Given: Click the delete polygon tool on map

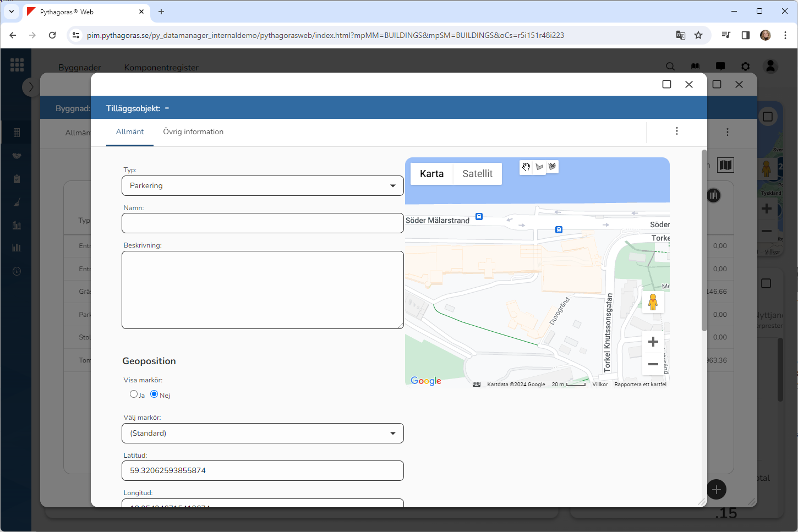Looking at the screenshot, I should pyautogui.click(x=552, y=167).
